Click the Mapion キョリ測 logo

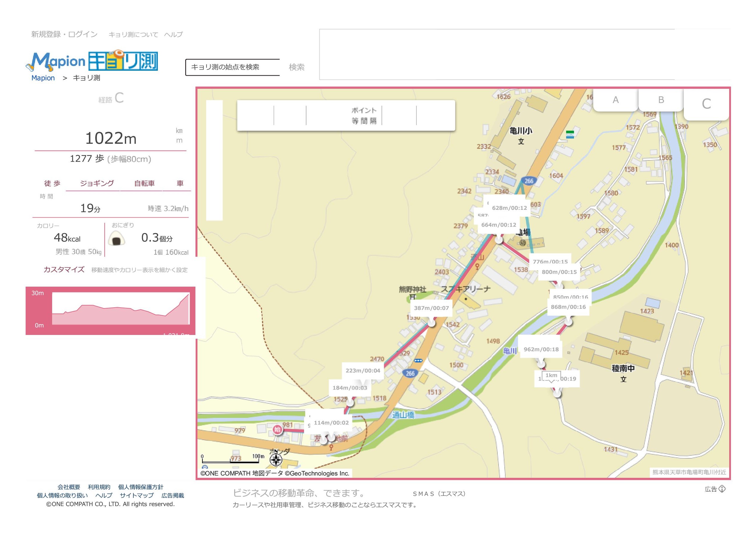(x=92, y=61)
